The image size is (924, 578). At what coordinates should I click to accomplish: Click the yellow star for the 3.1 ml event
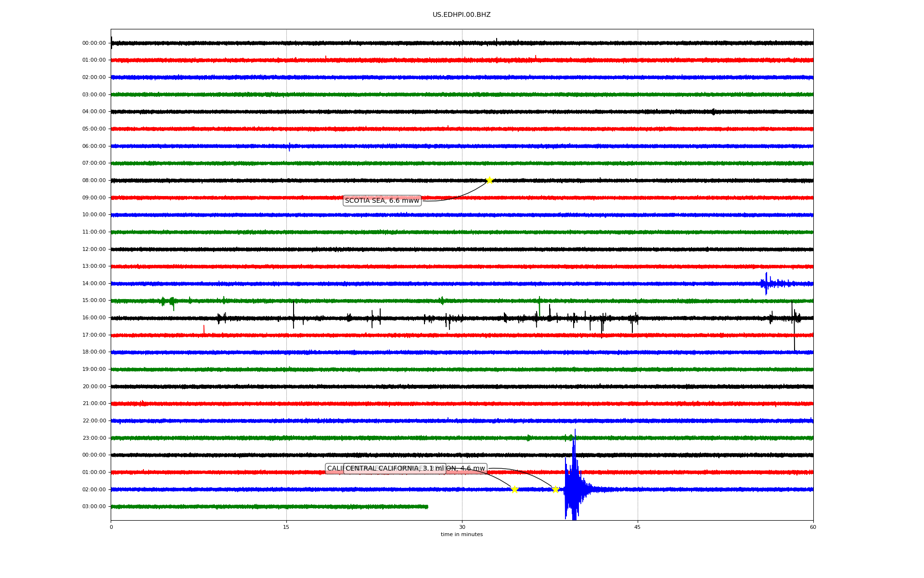tap(514, 489)
